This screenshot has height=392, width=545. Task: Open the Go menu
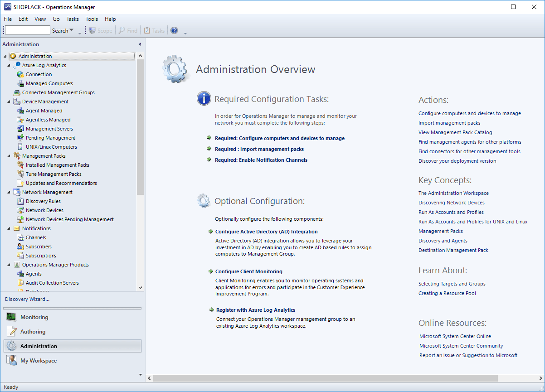tap(56, 19)
